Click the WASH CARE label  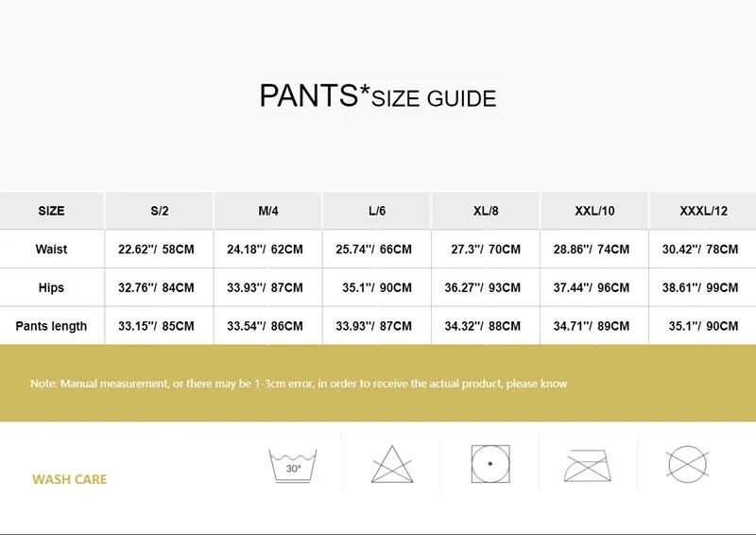[x=70, y=479]
